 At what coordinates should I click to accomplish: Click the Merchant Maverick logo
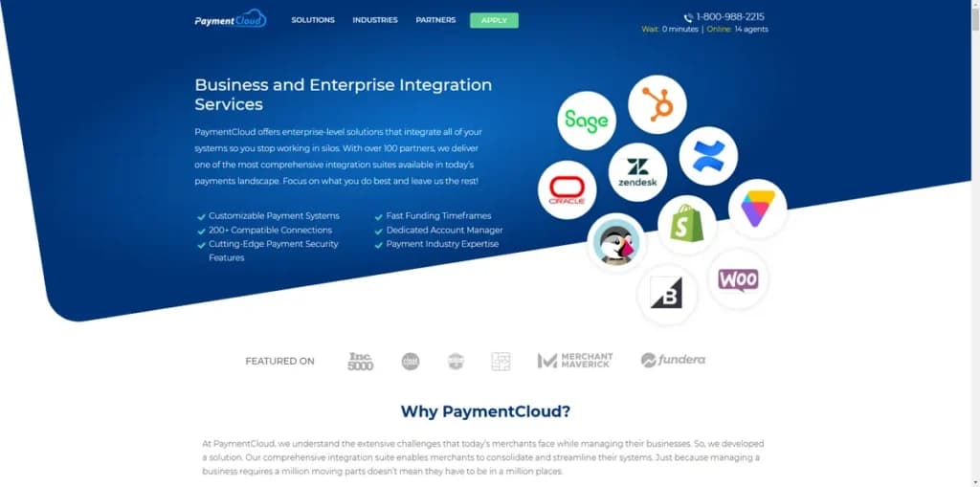tap(575, 361)
